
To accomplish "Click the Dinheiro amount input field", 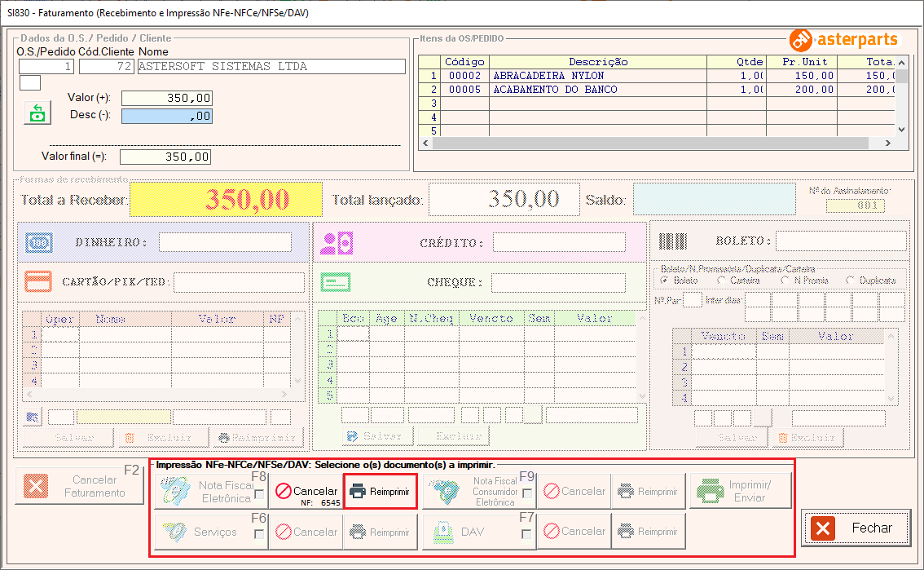I will pyautogui.click(x=225, y=242).
